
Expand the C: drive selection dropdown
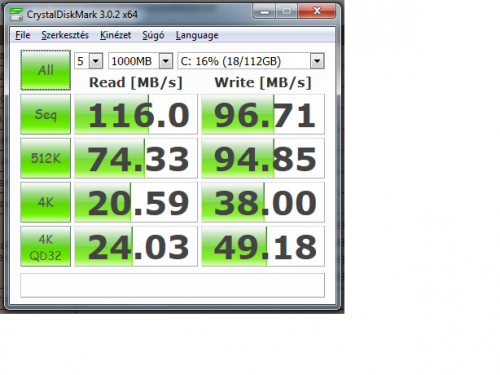pyautogui.click(x=317, y=61)
